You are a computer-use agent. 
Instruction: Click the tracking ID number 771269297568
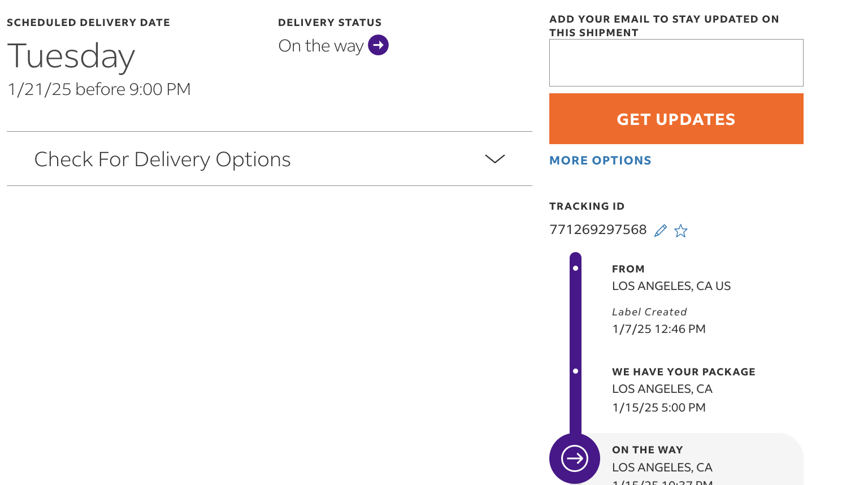pos(598,229)
